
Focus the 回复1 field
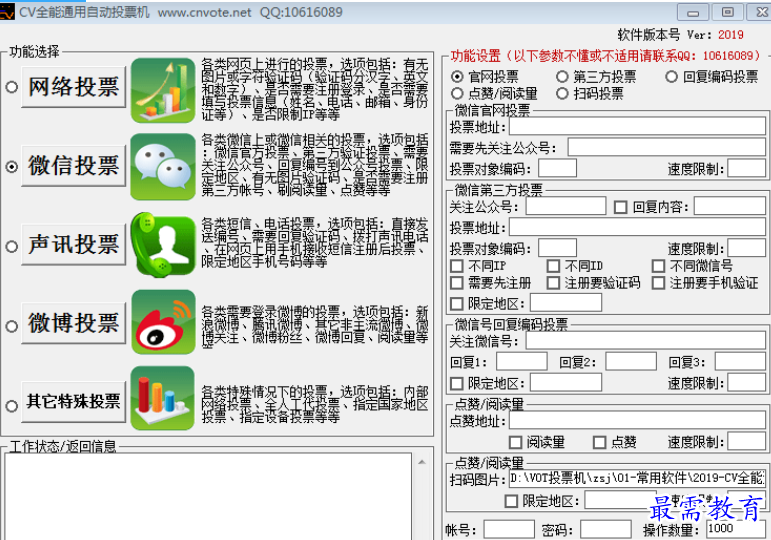522,361
